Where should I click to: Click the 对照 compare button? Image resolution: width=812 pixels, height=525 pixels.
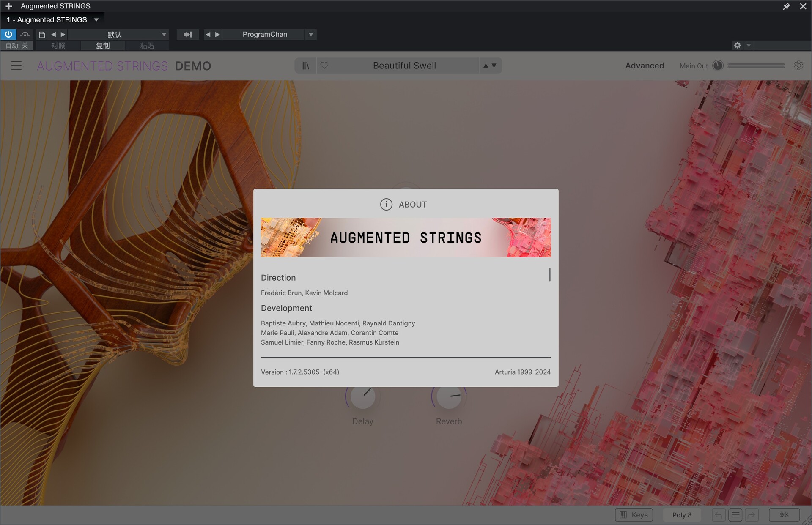tap(58, 46)
